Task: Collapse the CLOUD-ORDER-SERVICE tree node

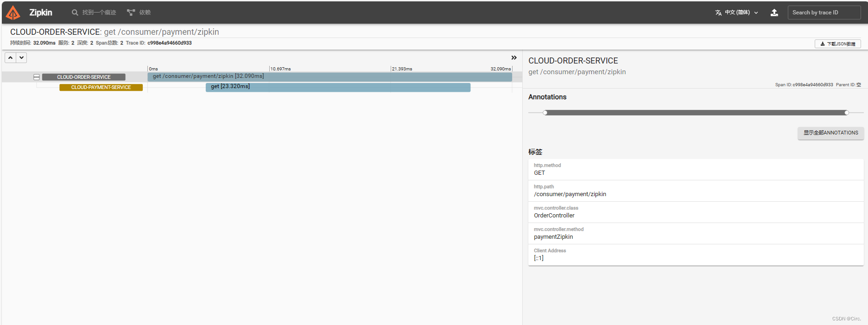Action: (37, 77)
